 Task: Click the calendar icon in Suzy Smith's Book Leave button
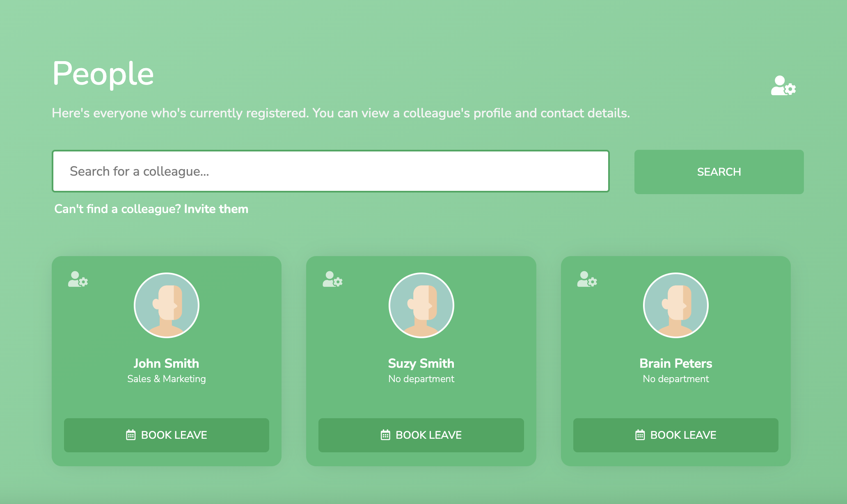click(x=385, y=435)
